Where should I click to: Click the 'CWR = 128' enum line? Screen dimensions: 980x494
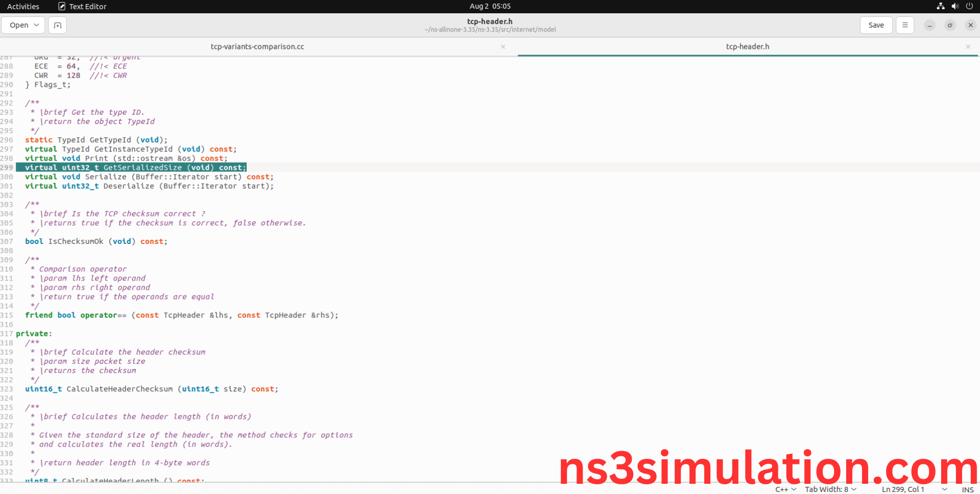80,76
